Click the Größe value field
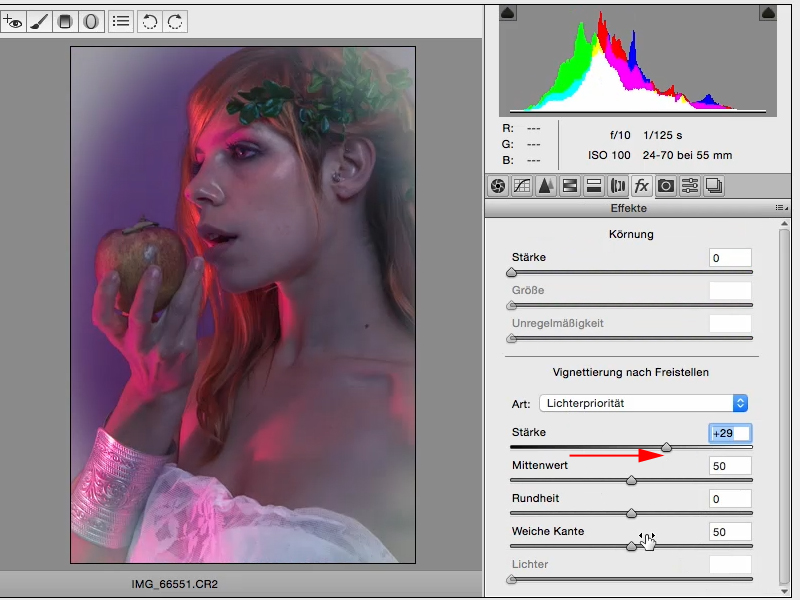Viewport: 800px width, 600px height. tap(730, 291)
